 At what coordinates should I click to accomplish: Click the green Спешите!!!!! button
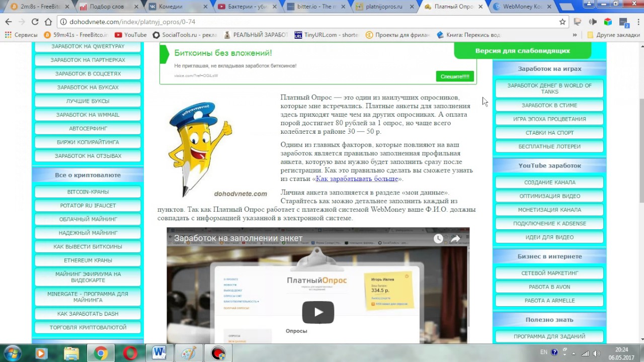[455, 76]
